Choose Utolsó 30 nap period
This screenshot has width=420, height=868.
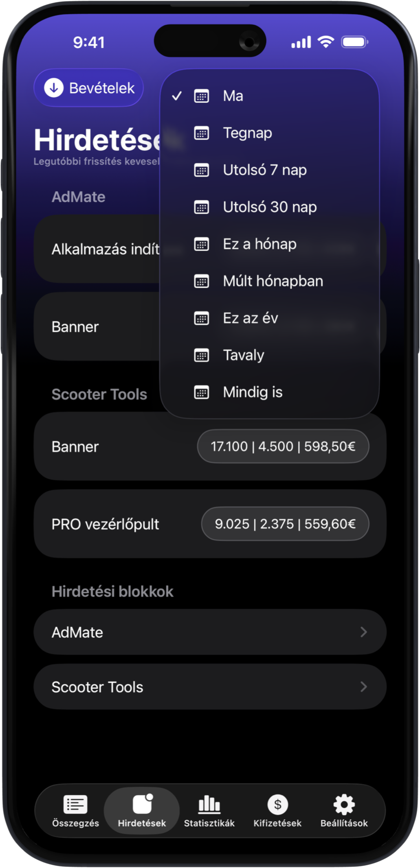point(270,207)
